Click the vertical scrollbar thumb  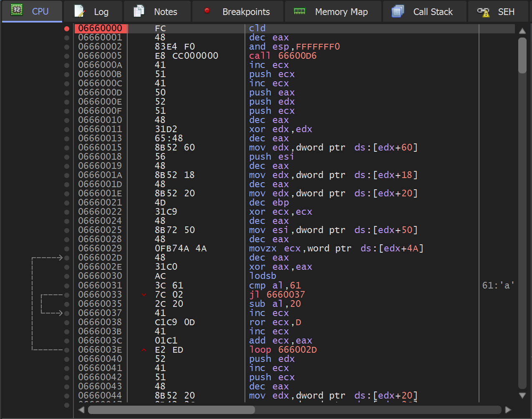(522, 55)
